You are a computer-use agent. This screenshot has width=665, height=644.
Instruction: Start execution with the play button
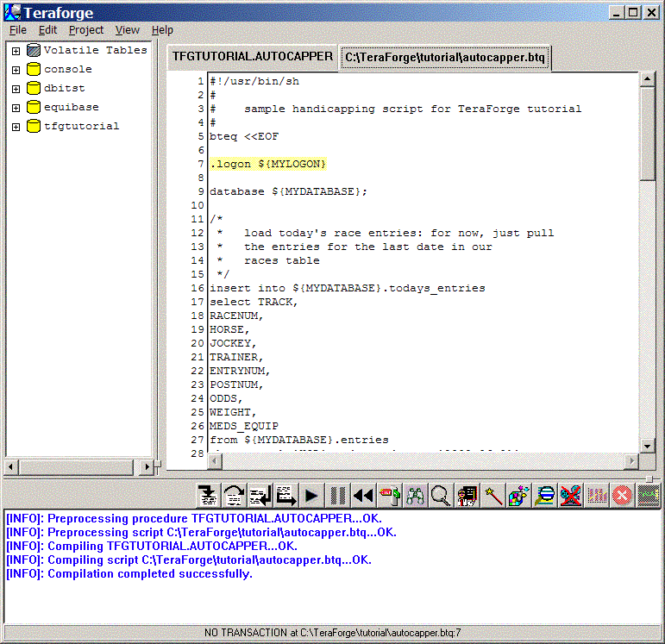tap(311, 495)
